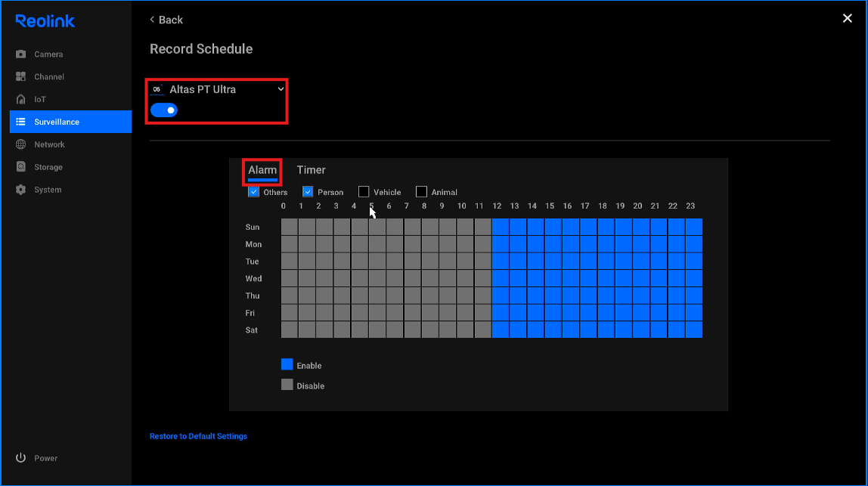The width and height of the screenshot is (868, 486).
Task: Select the gray Disable swatch
Action: click(x=287, y=385)
